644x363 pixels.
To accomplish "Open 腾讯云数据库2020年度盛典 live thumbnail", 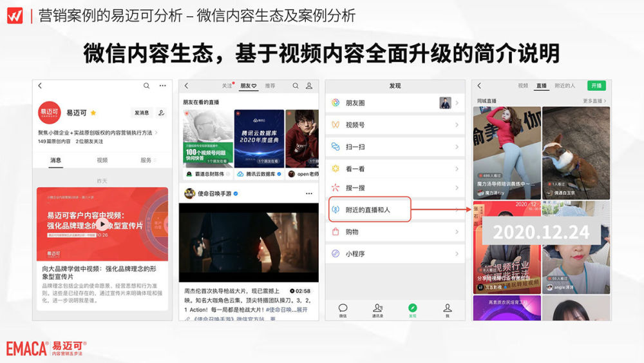I will (x=259, y=138).
